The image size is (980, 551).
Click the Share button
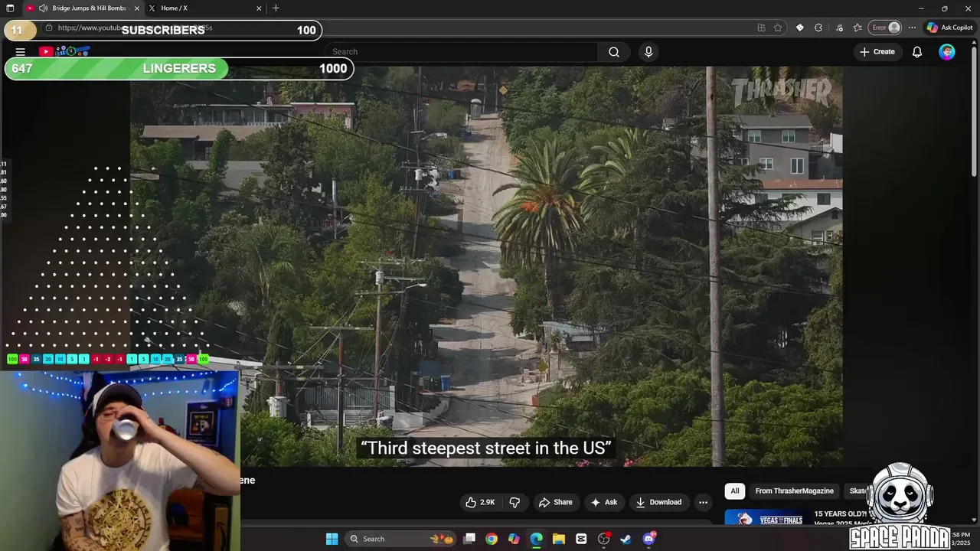click(x=555, y=502)
